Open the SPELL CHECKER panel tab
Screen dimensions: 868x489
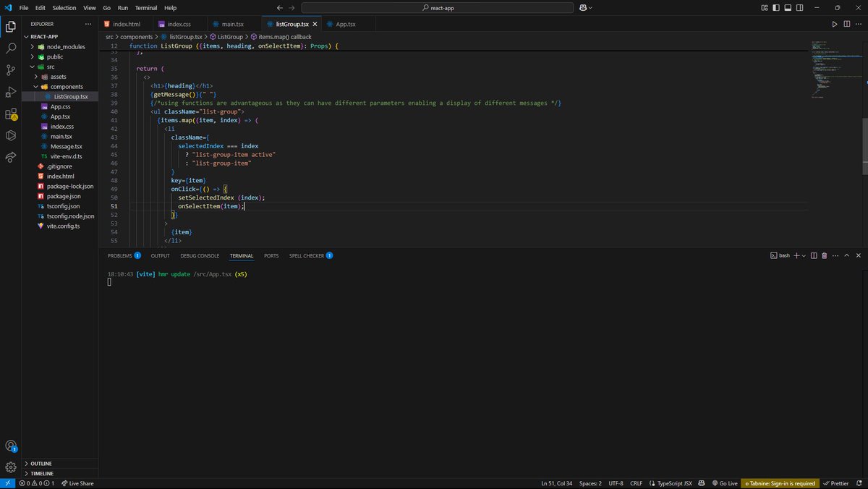pos(311,255)
